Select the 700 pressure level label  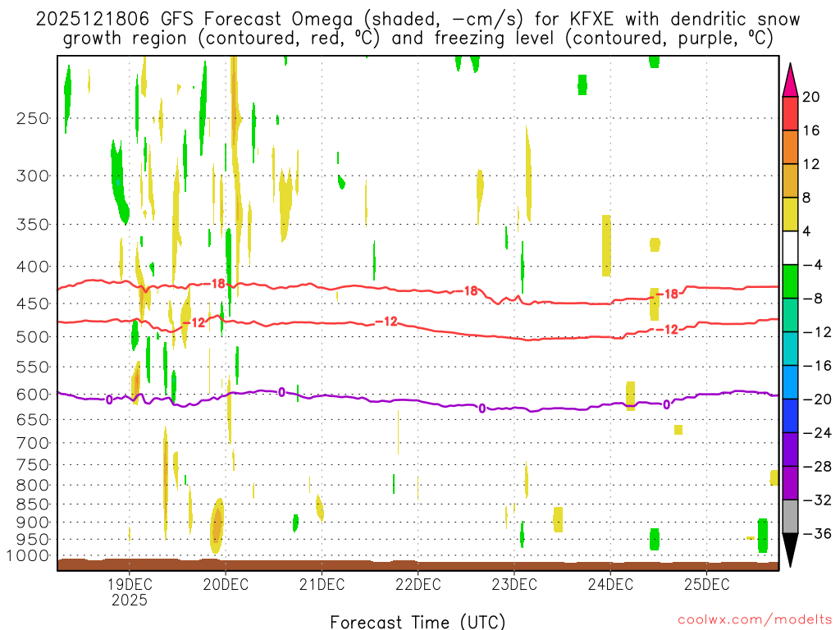[33, 443]
